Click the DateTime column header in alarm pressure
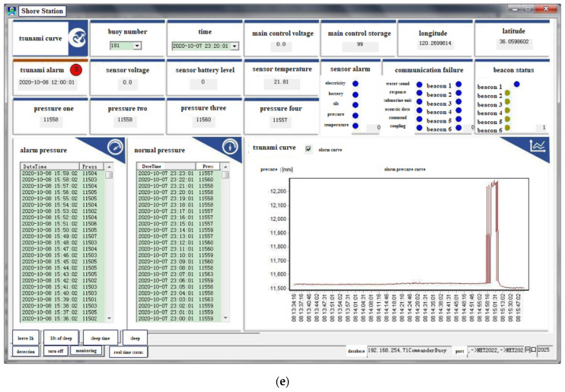565x392 pixels. tap(49, 166)
